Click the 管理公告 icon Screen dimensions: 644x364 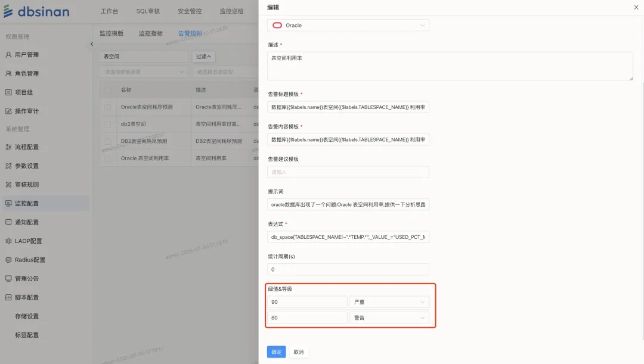(8, 279)
